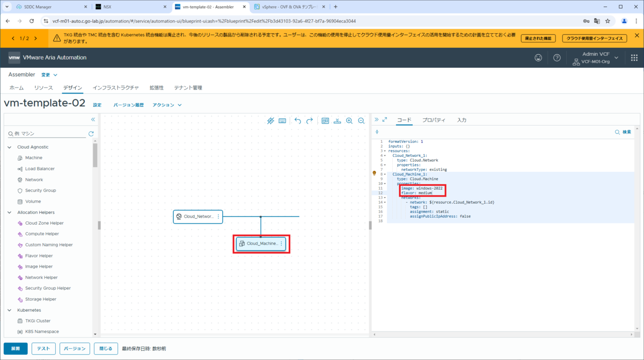
Task: Reload the browser page
Action: pos(32,21)
